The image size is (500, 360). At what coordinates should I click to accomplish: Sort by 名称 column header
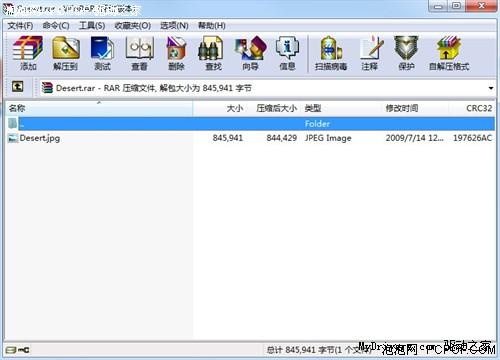click(99, 108)
